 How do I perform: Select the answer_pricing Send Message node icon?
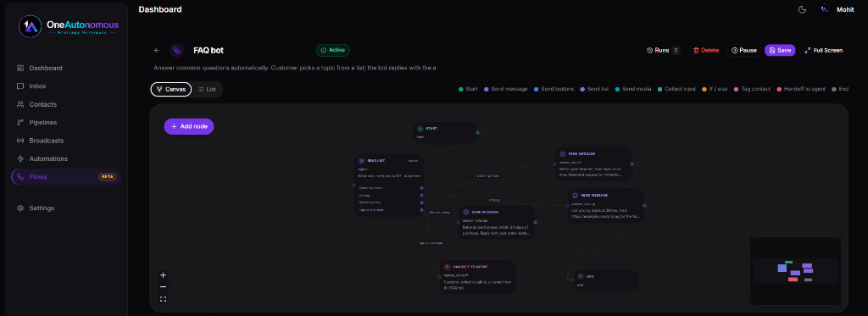(576, 195)
